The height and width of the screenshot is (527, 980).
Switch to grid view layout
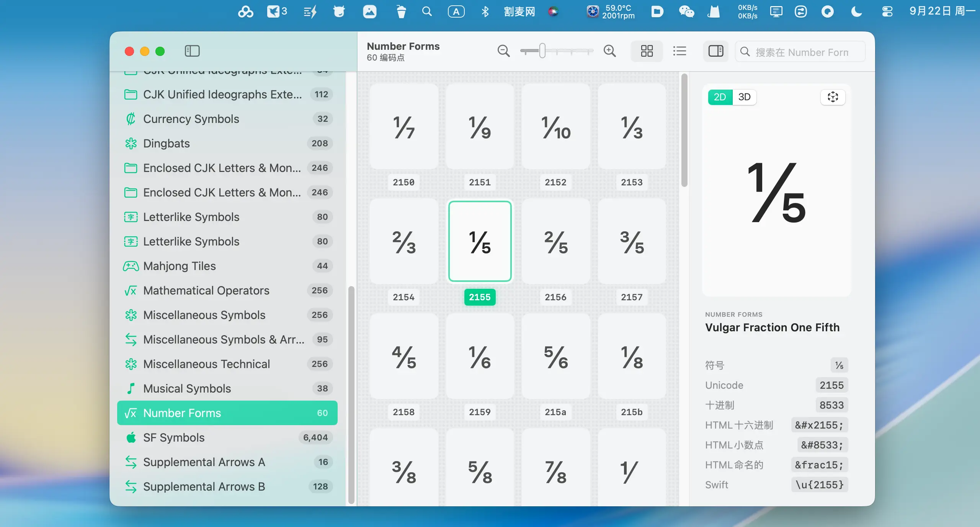pyautogui.click(x=647, y=51)
